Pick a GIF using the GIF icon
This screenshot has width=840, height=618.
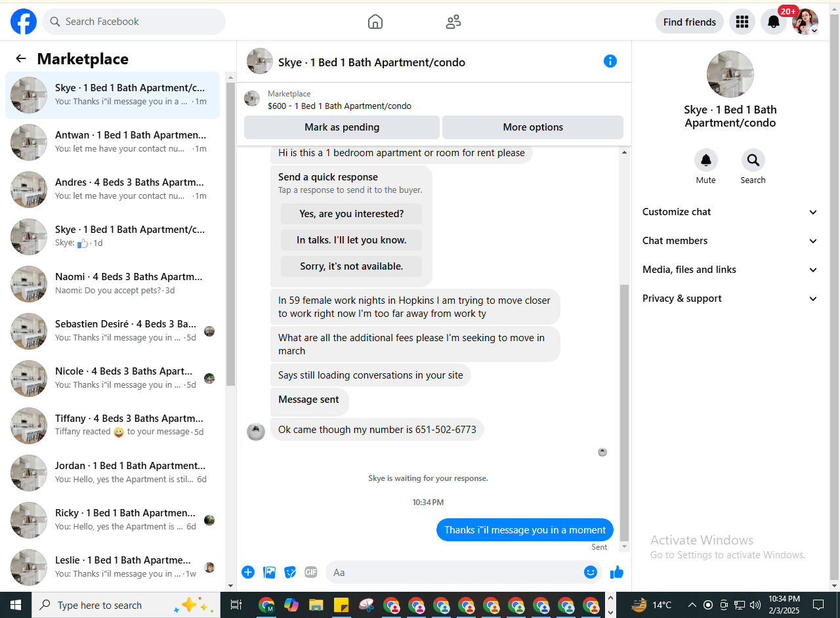point(311,572)
